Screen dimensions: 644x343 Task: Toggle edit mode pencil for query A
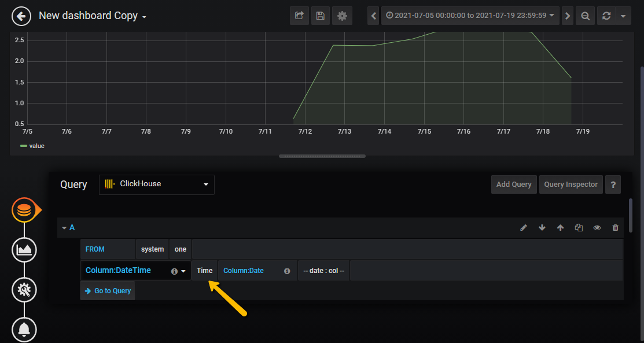(x=523, y=227)
